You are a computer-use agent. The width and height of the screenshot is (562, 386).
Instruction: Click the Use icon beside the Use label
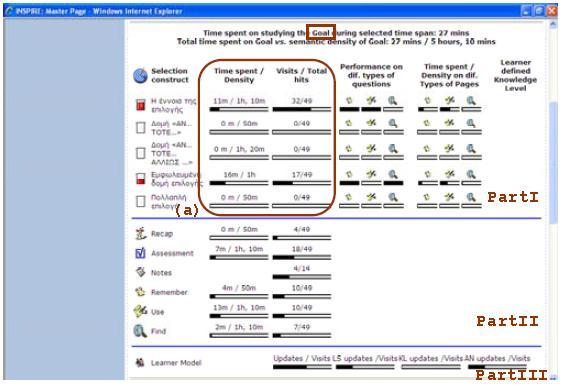click(x=140, y=311)
